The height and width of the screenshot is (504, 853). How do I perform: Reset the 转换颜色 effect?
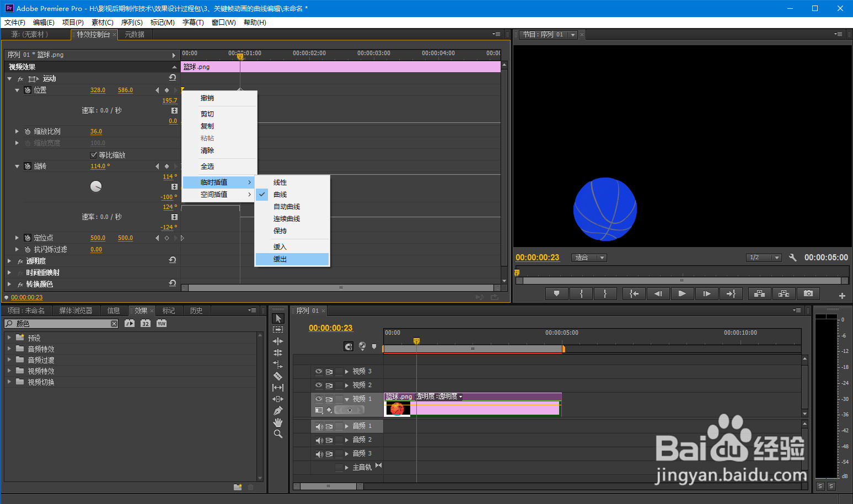173,283
